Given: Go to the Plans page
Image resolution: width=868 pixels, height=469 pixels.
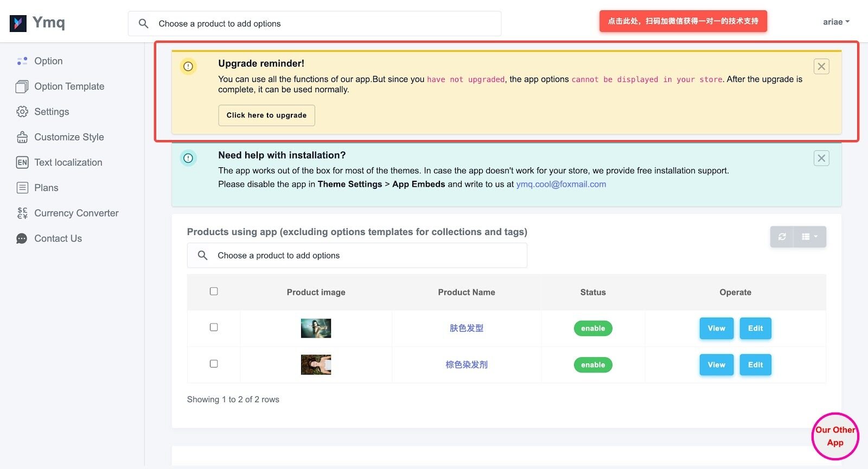Looking at the screenshot, I should pos(46,188).
